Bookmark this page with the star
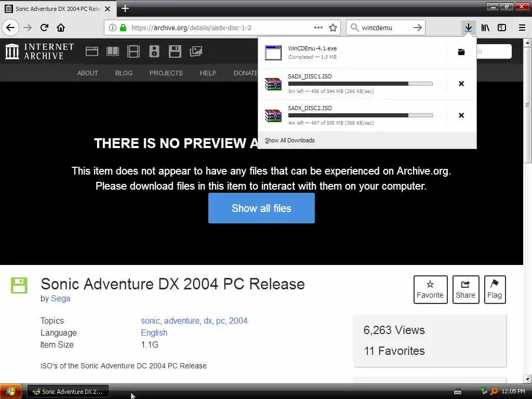The height and width of the screenshot is (399, 532). pyautogui.click(x=333, y=28)
